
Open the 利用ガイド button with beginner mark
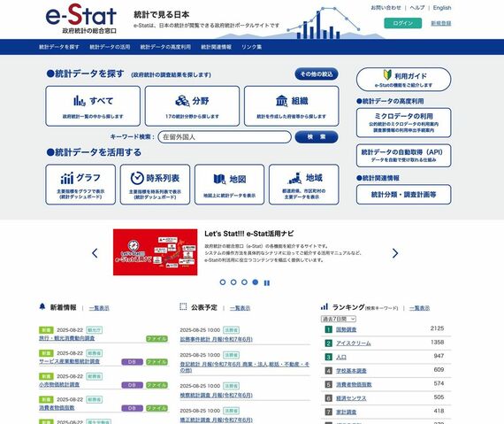404,80
